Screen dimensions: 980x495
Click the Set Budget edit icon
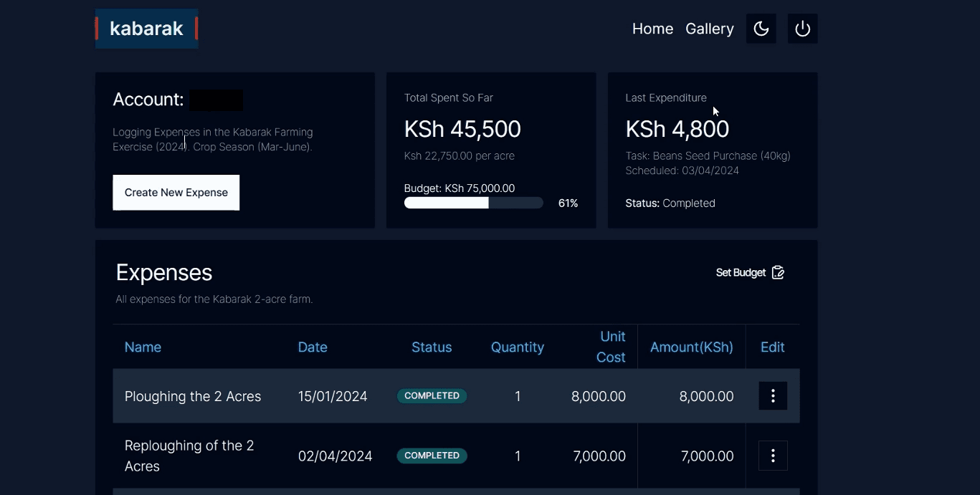click(779, 273)
